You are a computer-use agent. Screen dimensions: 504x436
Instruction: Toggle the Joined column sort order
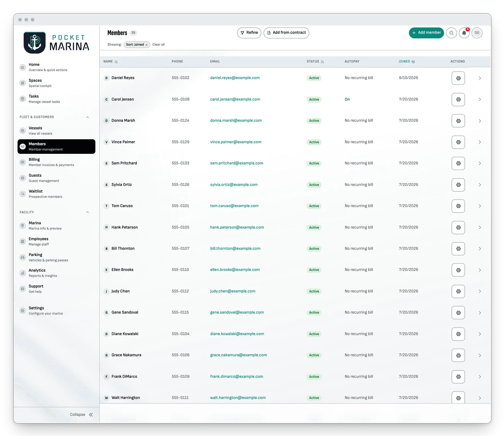pyautogui.click(x=413, y=62)
